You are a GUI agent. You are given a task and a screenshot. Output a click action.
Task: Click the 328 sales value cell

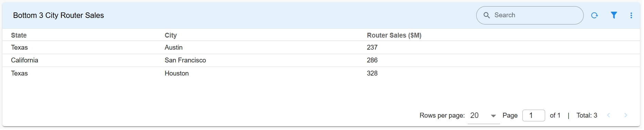(372, 73)
